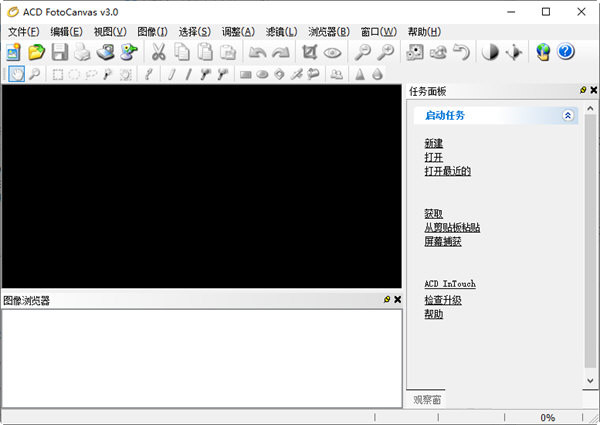Close the 任务面板 panel

coord(593,90)
